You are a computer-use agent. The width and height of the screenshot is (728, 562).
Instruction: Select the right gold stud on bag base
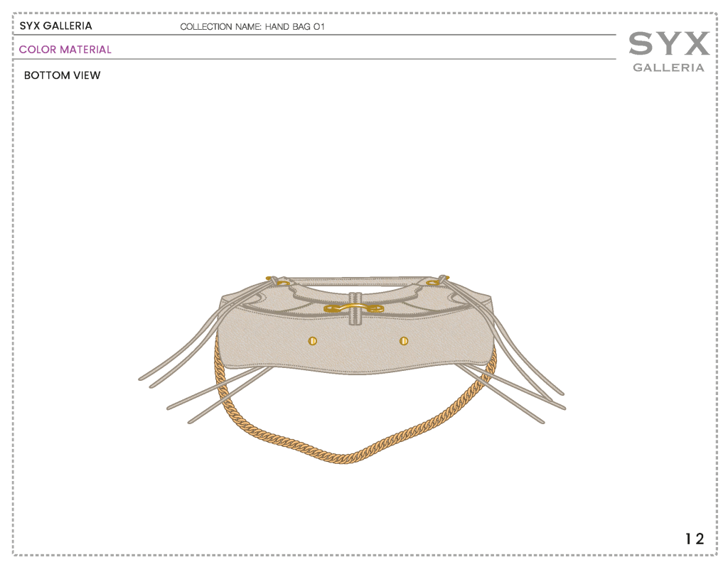[x=404, y=341]
